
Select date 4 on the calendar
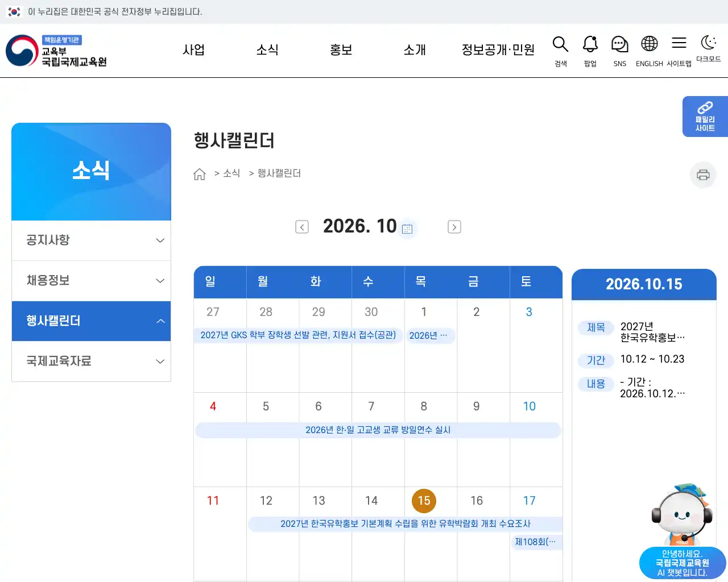pyautogui.click(x=213, y=406)
